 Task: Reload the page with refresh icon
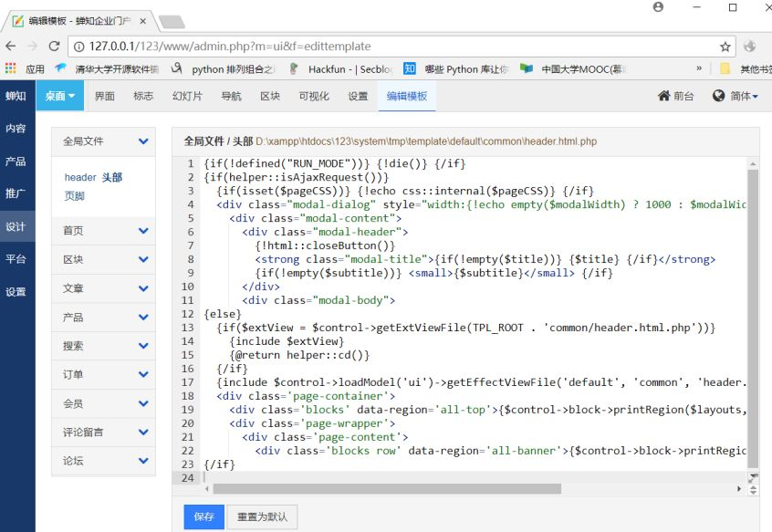coord(55,47)
